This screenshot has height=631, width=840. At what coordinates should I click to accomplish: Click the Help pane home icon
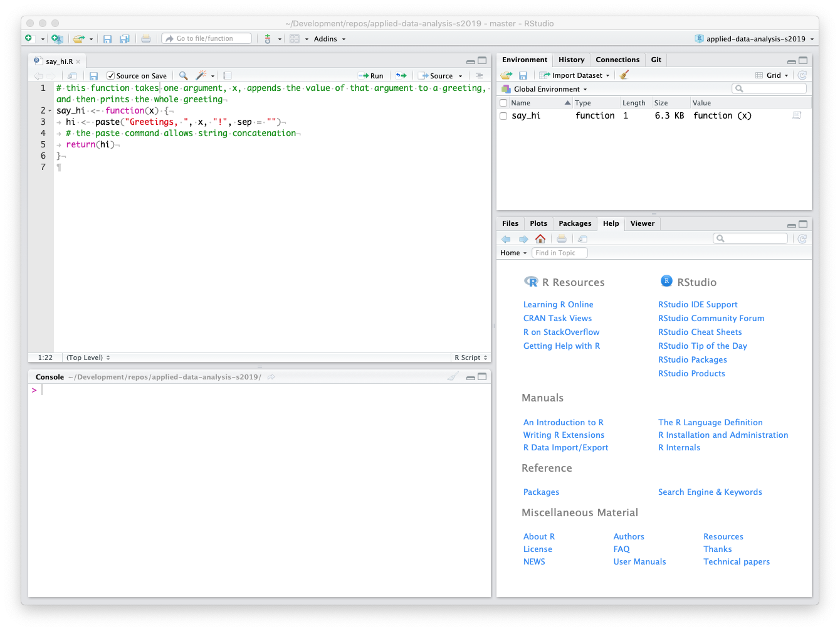point(540,239)
